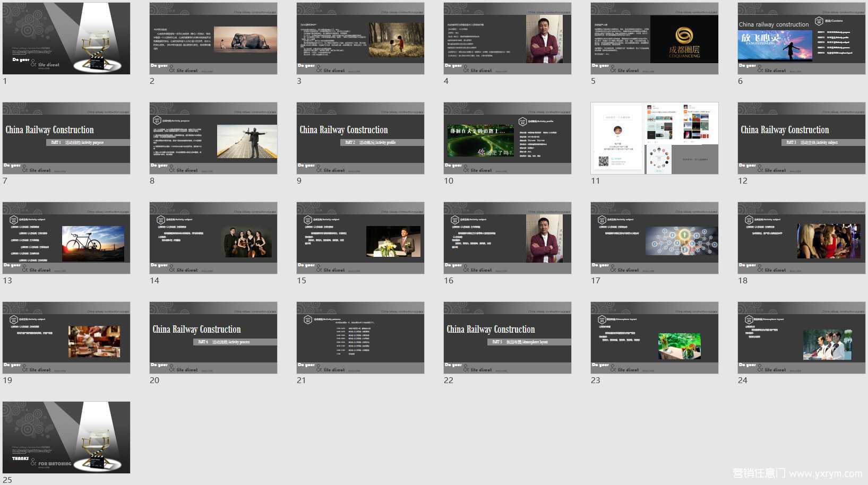Select slide 5 with gold circle logo
The height and width of the screenshot is (485, 868).
(x=655, y=38)
